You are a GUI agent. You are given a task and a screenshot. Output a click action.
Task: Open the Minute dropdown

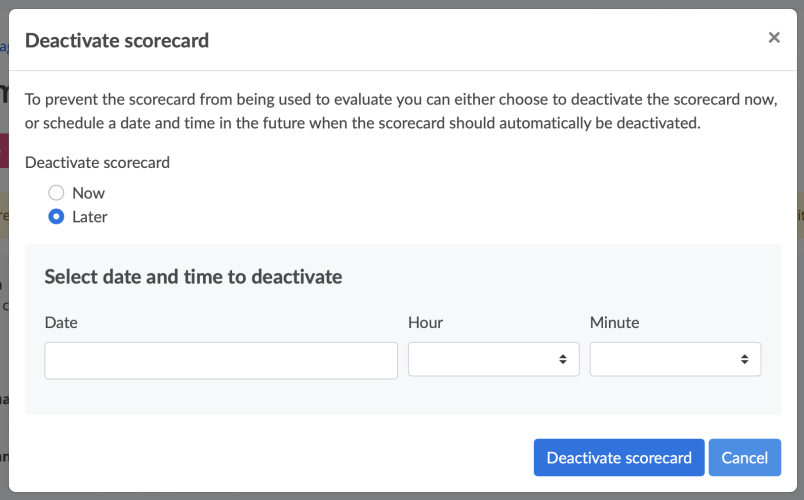click(x=675, y=360)
